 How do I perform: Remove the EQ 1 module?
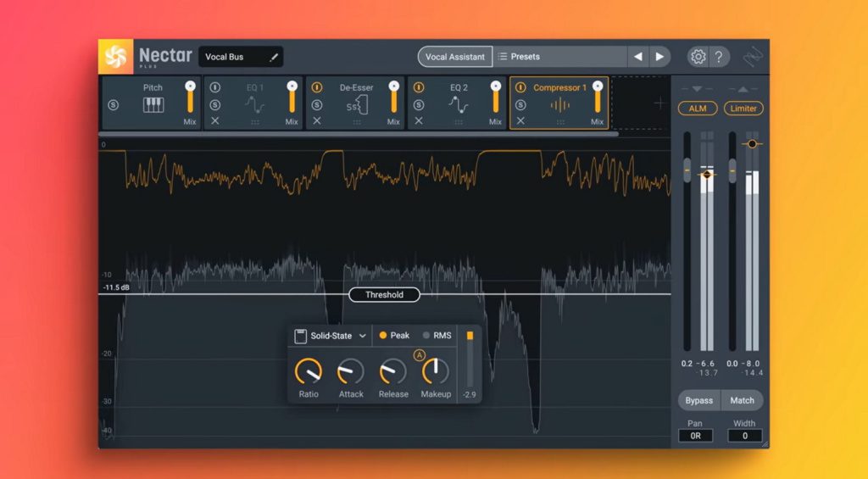coord(214,120)
